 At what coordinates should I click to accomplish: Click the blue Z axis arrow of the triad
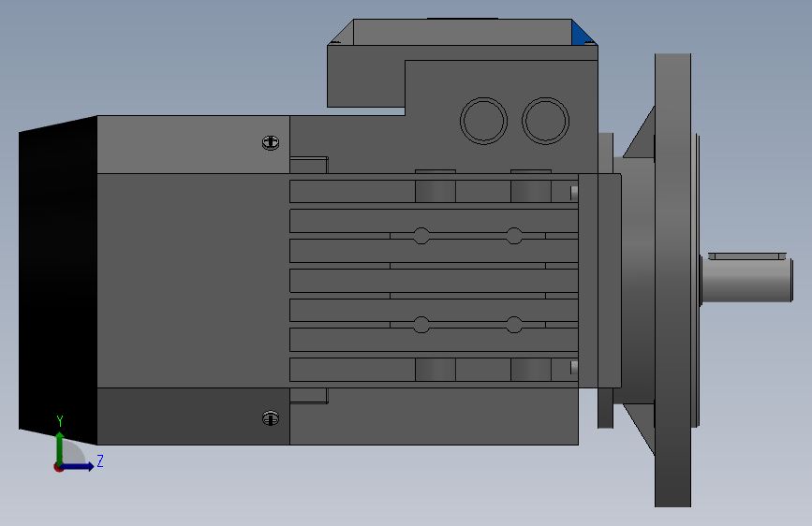78,466
